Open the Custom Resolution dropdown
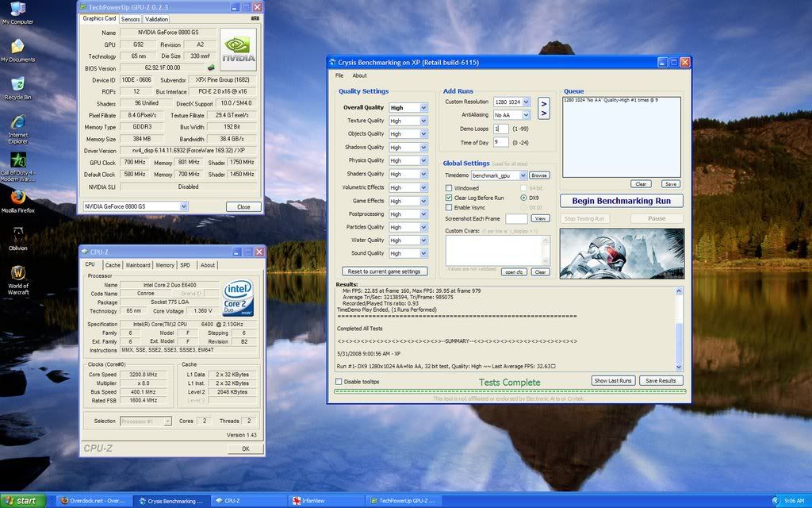This screenshot has width=812, height=508. pyautogui.click(x=527, y=102)
